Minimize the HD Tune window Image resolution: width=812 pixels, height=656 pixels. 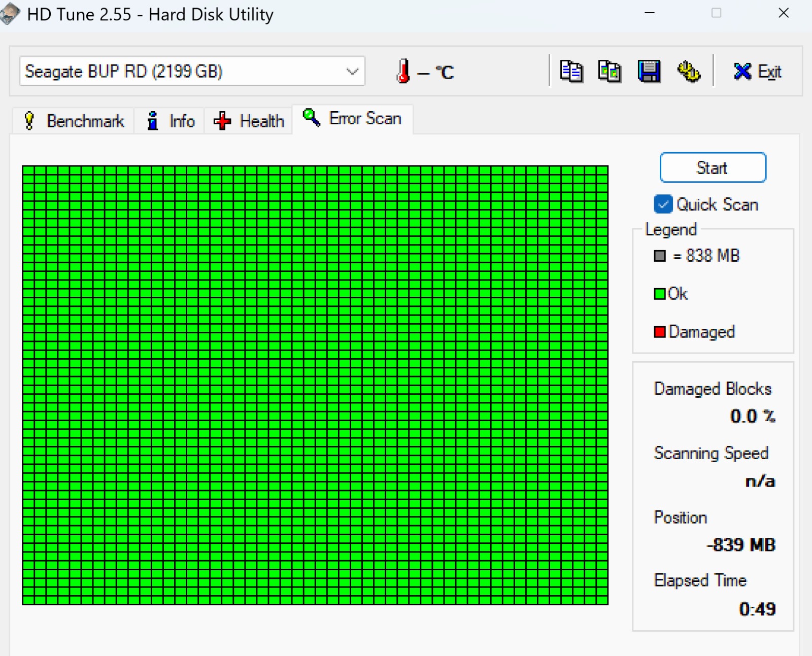pyautogui.click(x=649, y=13)
